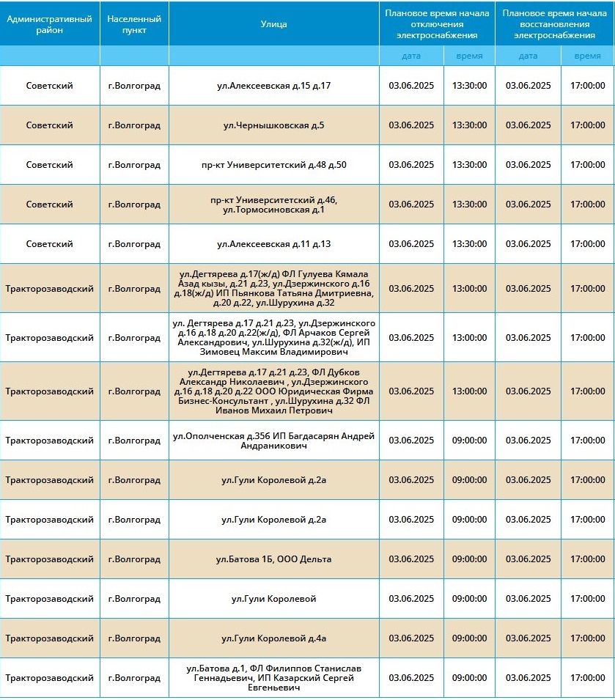Click '17:00:00' in the ул.Алексеевская д.15 д.17 row
Viewport: 615px width, 700px height.
pos(588,86)
